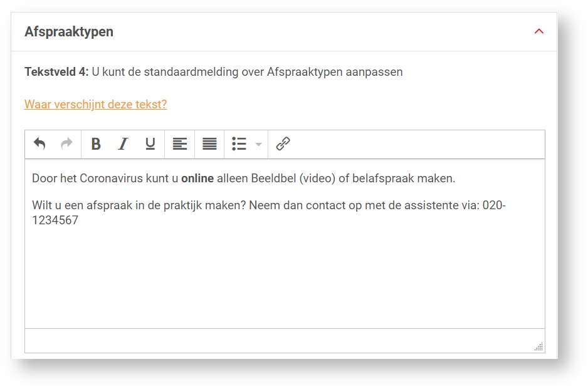The height and width of the screenshot is (389, 588).
Task: Click the redo arrow in editor toolbar
Action: point(66,144)
